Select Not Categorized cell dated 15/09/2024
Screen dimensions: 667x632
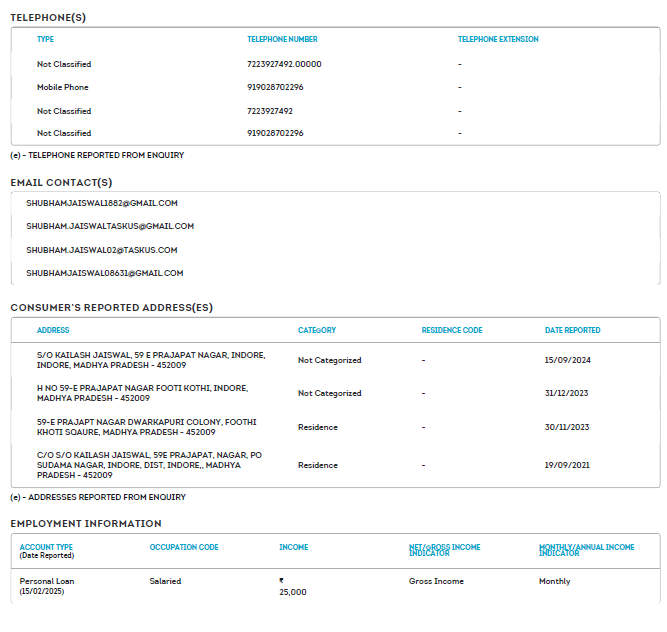point(330,360)
